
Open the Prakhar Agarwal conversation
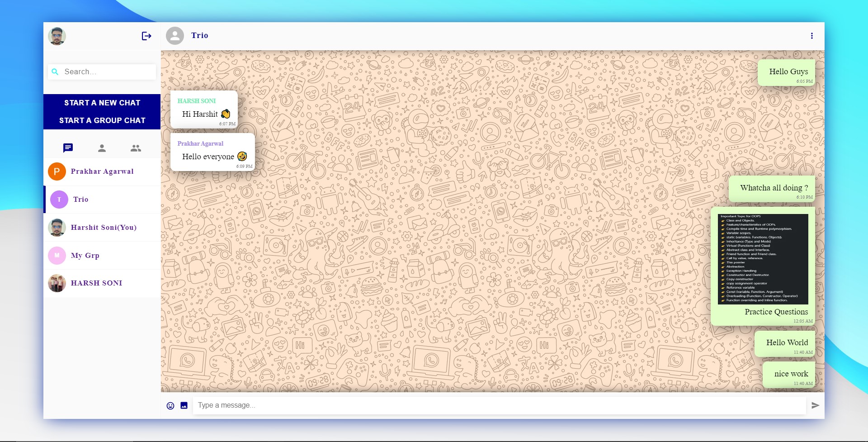point(102,171)
